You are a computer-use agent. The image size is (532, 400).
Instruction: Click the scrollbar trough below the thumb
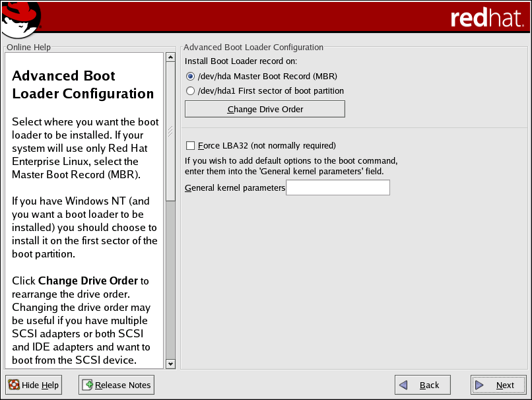(x=170, y=277)
